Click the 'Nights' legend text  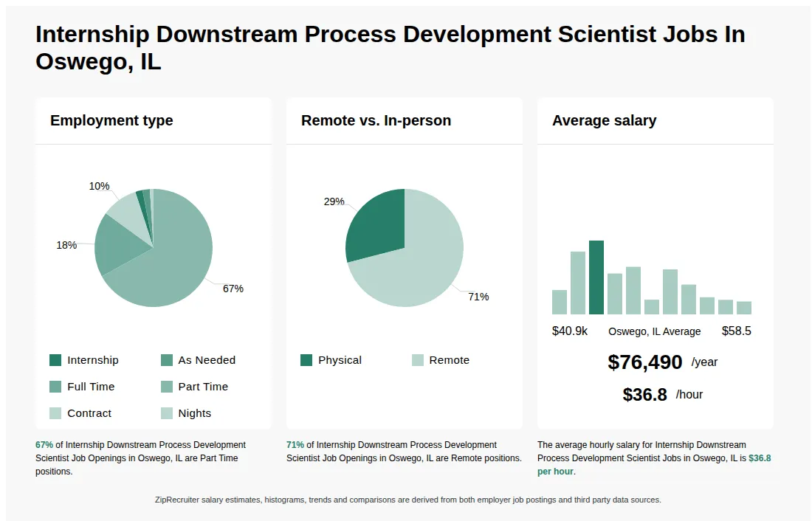coord(195,413)
